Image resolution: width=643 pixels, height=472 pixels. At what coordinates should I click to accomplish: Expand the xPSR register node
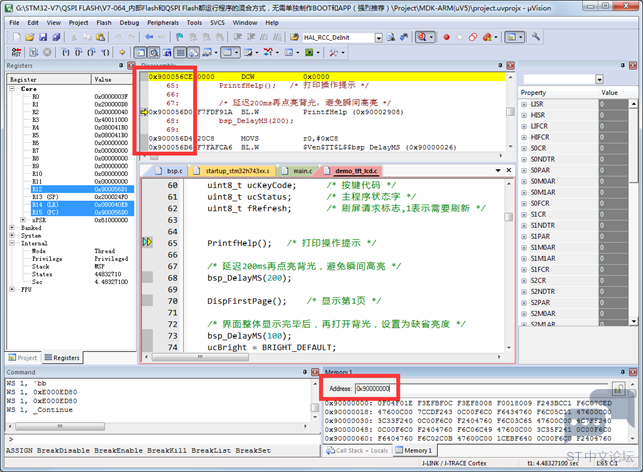pos(23,220)
